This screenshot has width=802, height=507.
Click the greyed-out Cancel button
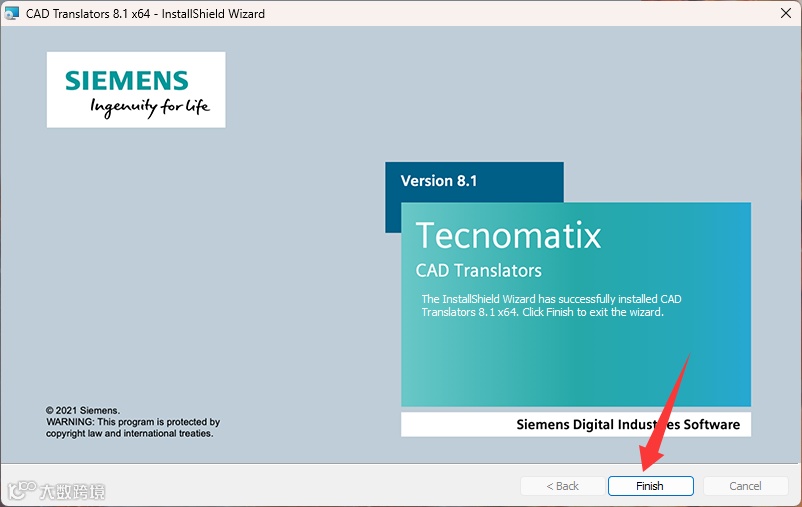pyautogui.click(x=745, y=486)
